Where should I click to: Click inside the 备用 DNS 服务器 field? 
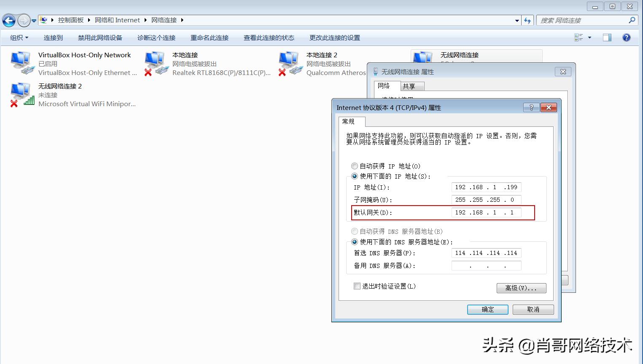point(486,265)
